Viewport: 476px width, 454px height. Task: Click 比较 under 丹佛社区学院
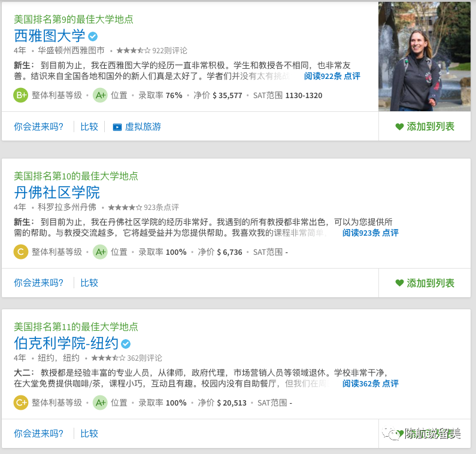pos(89,283)
